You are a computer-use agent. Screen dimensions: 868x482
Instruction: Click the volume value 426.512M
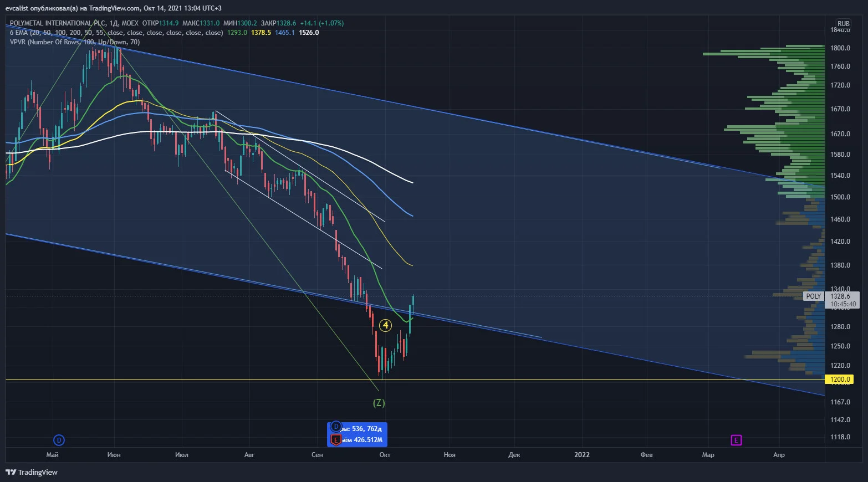coord(368,440)
